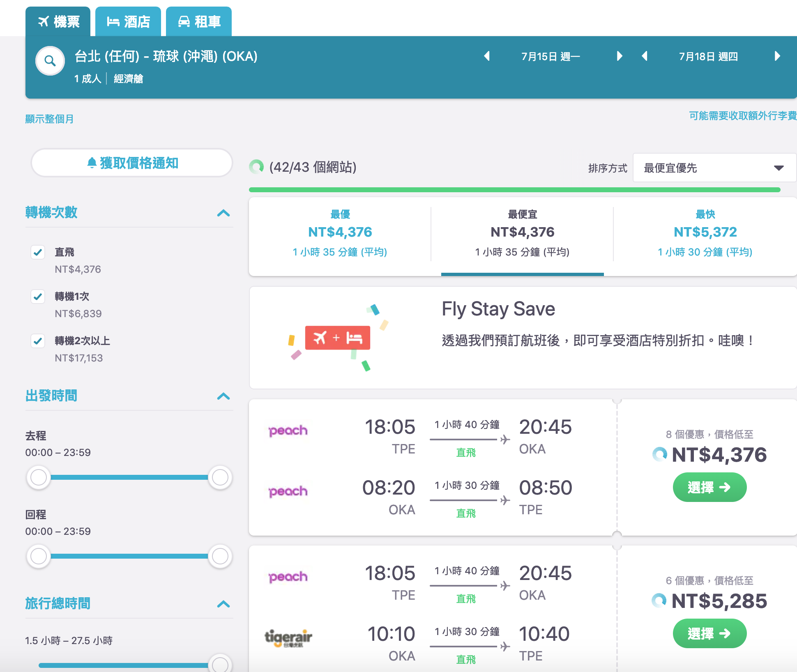Adjust 回程 right slider handle
The image size is (797, 672).
pos(220,556)
